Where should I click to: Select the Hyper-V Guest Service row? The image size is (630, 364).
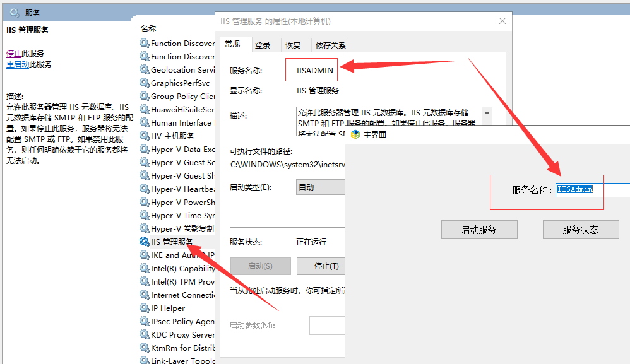click(x=177, y=163)
